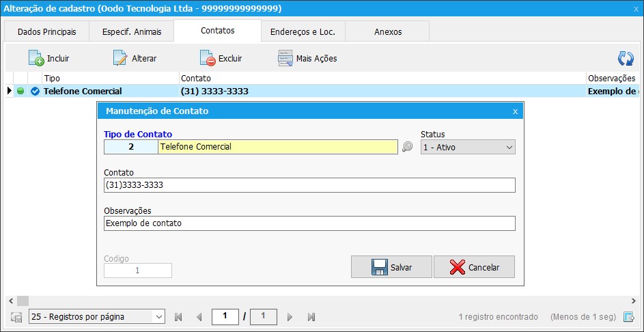Click the export icon in bottom-right status bar
The image size is (644, 332).
pos(628,316)
